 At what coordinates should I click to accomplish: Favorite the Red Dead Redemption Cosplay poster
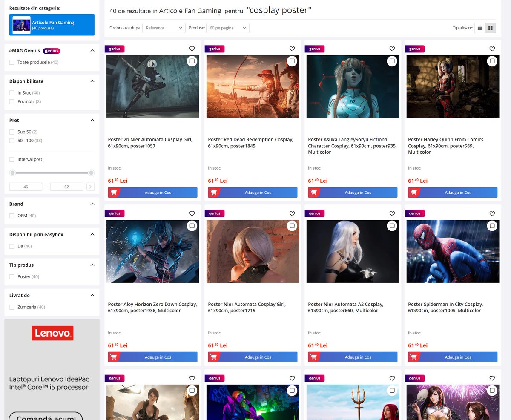pos(292,49)
